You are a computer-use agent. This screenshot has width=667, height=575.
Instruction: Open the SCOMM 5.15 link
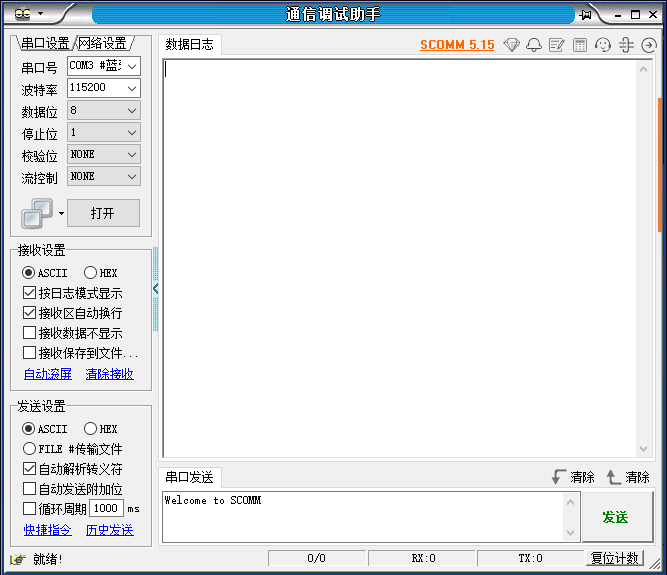point(457,45)
